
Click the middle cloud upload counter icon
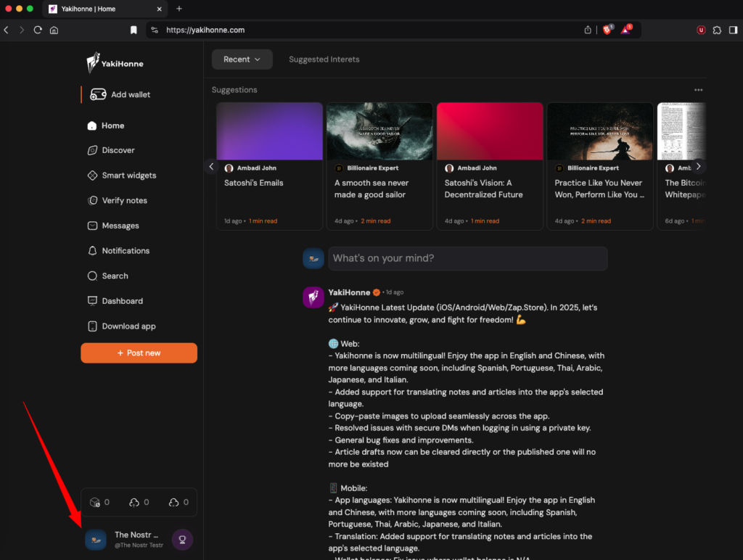tap(134, 502)
